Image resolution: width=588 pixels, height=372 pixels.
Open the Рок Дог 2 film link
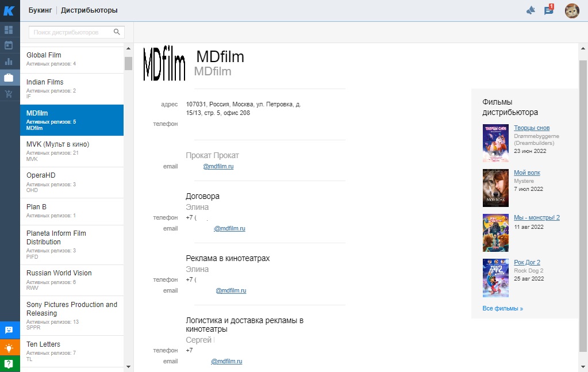click(x=527, y=262)
